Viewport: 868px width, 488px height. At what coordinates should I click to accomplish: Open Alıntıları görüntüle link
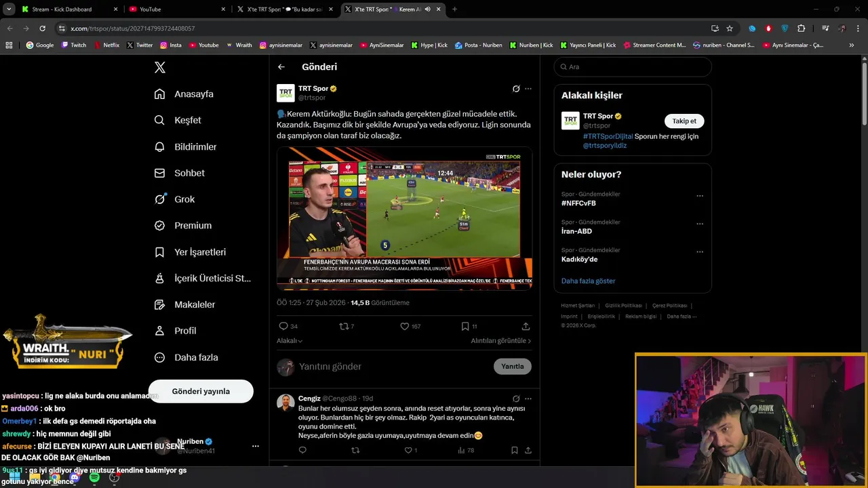(x=501, y=341)
